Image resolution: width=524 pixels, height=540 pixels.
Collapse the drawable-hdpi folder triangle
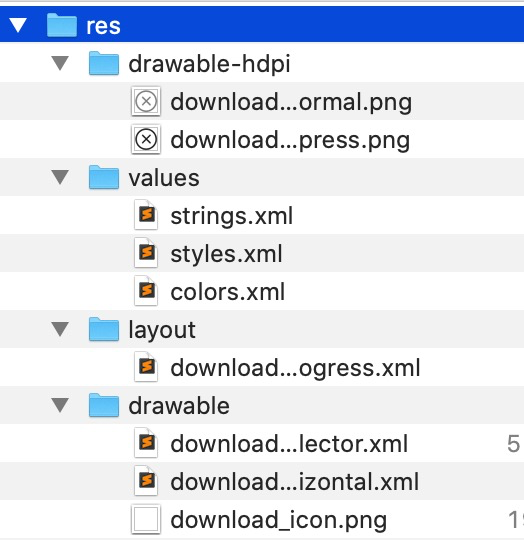tap(60, 63)
